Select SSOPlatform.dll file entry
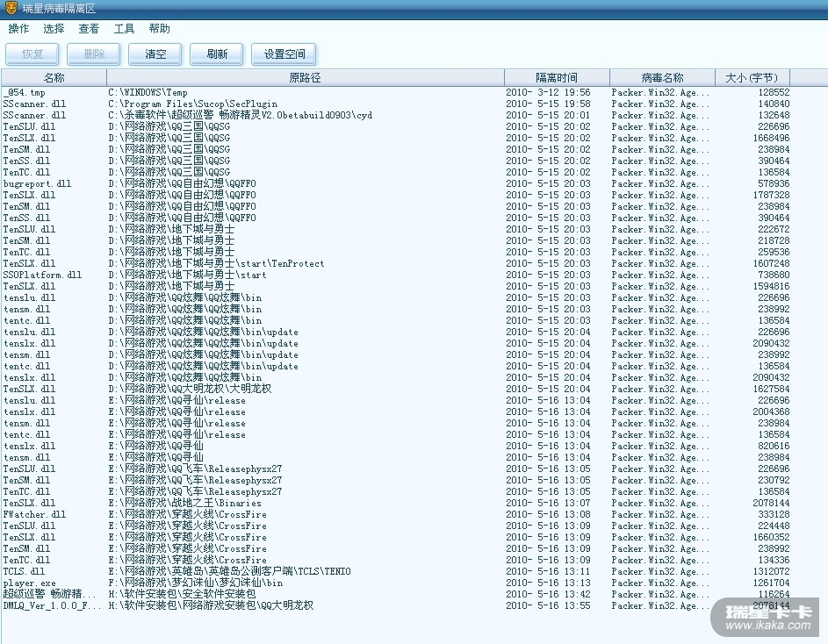Screen dimensions: 828x644 [x=42, y=275]
